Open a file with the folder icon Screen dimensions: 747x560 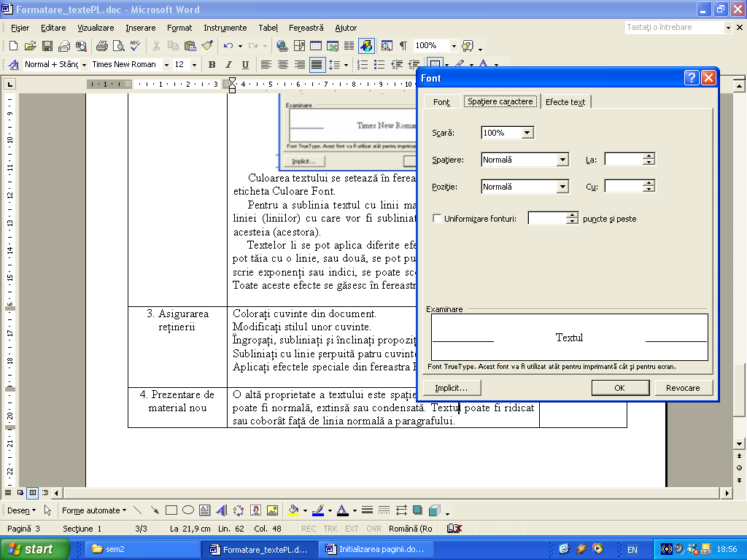[30, 46]
